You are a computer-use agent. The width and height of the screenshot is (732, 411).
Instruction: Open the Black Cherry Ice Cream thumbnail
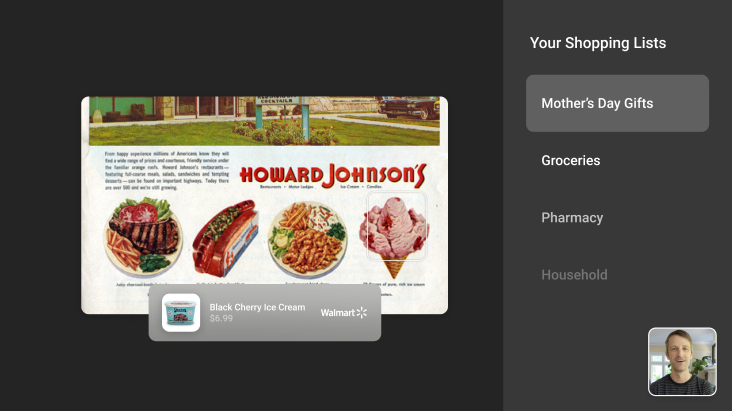pos(181,312)
